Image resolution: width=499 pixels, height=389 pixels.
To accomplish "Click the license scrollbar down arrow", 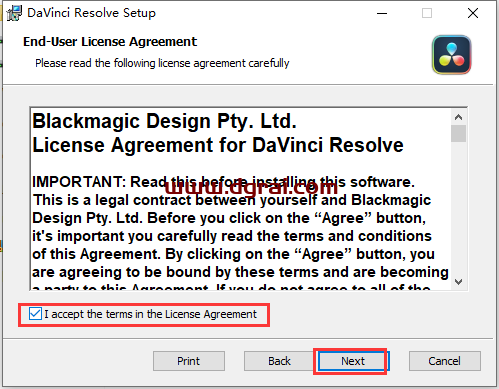I will 459,282.
